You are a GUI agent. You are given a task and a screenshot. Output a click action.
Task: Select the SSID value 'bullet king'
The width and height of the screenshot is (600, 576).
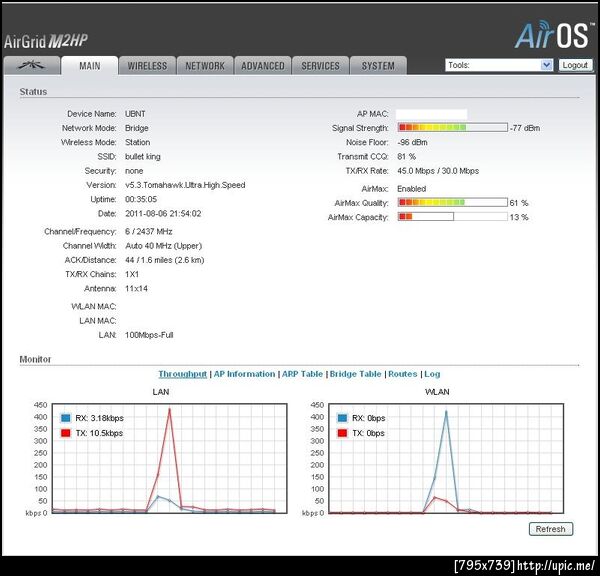[x=143, y=157]
